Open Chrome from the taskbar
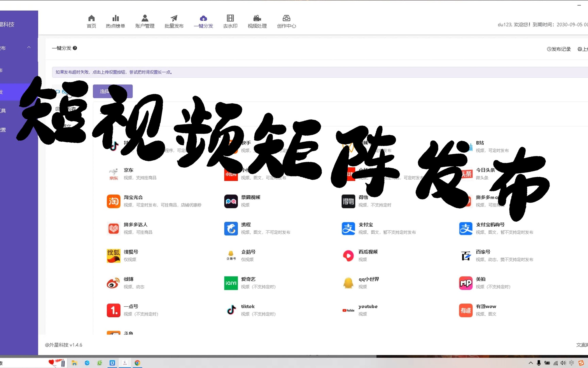Image resolution: width=588 pixels, height=368 pixels. (137, 363)
